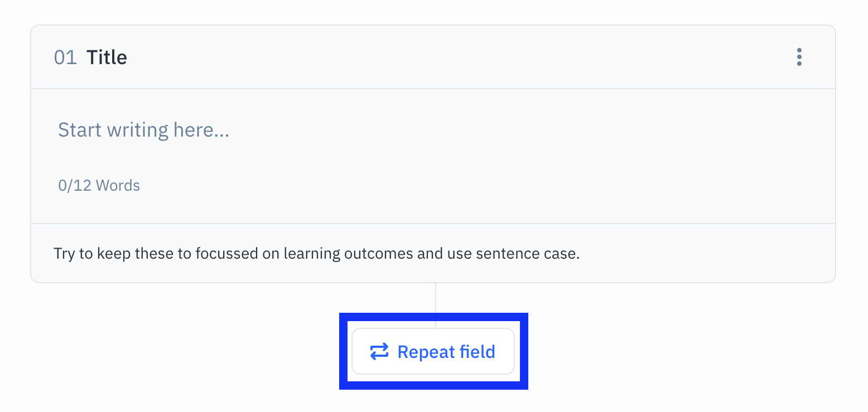Select the Title field label
The width and height of the screenshot is (868, 412).
coord(107,57)
